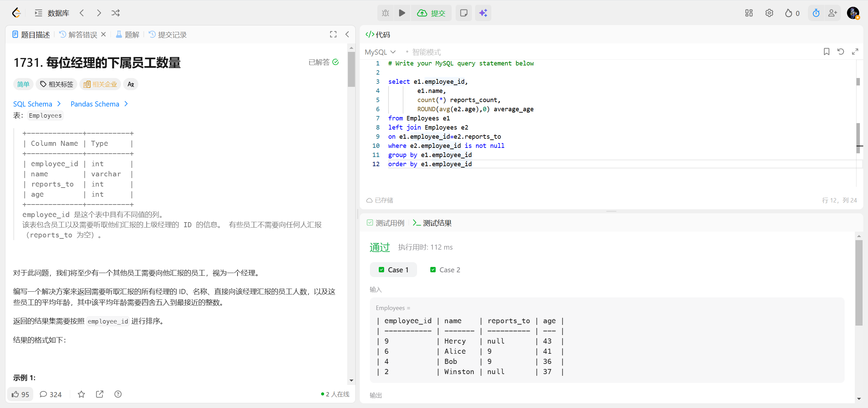Viewport: 868px width, 408px height.
Task: Select the Case 1 test case
Action: click(x=393, y=270)
